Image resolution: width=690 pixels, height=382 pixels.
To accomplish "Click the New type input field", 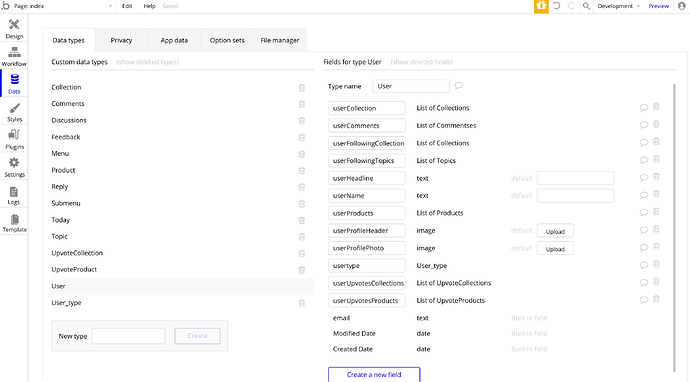I will [x=128, y=336].
